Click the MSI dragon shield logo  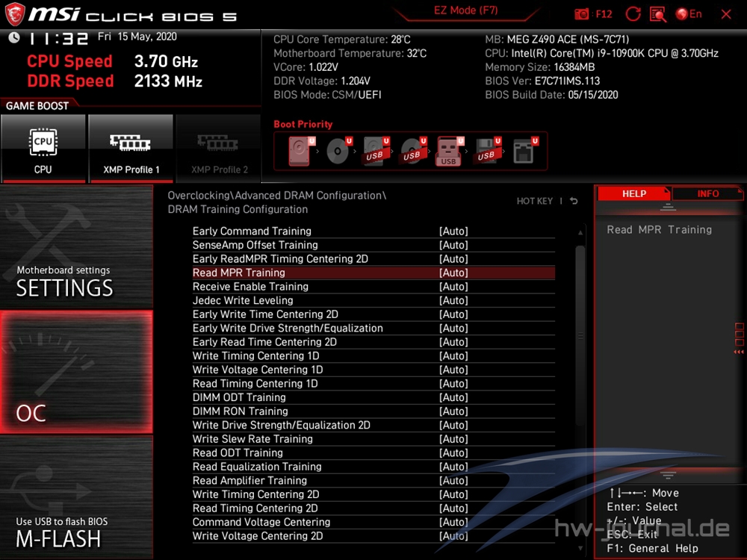(x=15, y=13)
